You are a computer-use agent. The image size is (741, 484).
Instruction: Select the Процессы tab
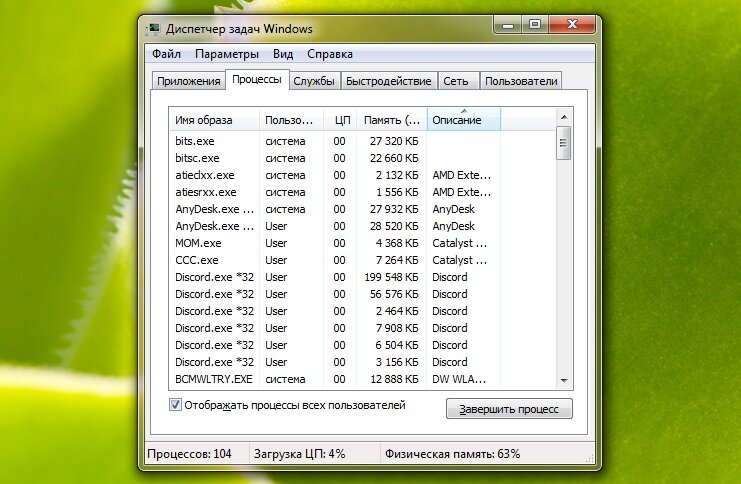pos(257,79)
